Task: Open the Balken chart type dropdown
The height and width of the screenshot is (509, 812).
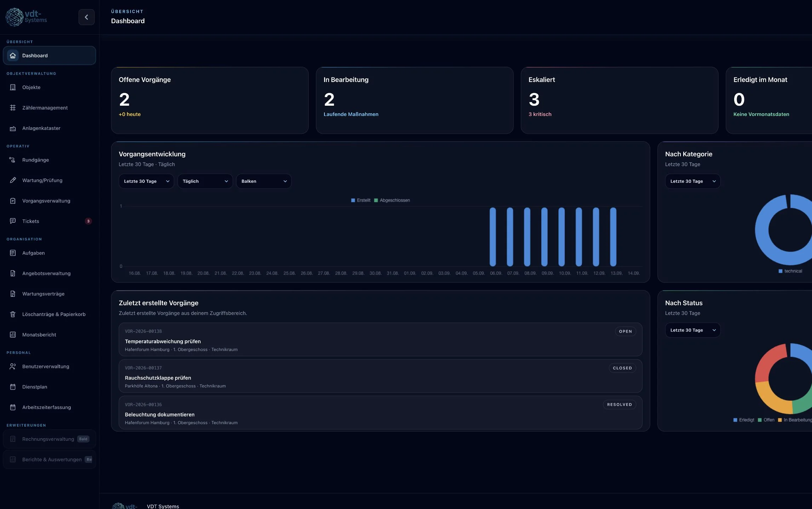Action: coord(264,181)
